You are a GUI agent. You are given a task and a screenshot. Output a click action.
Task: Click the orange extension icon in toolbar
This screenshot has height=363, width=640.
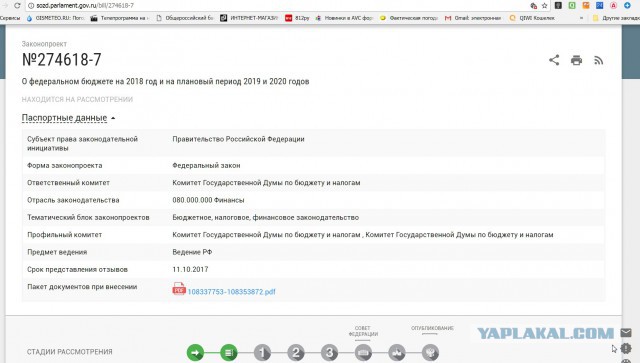[586, 5]
